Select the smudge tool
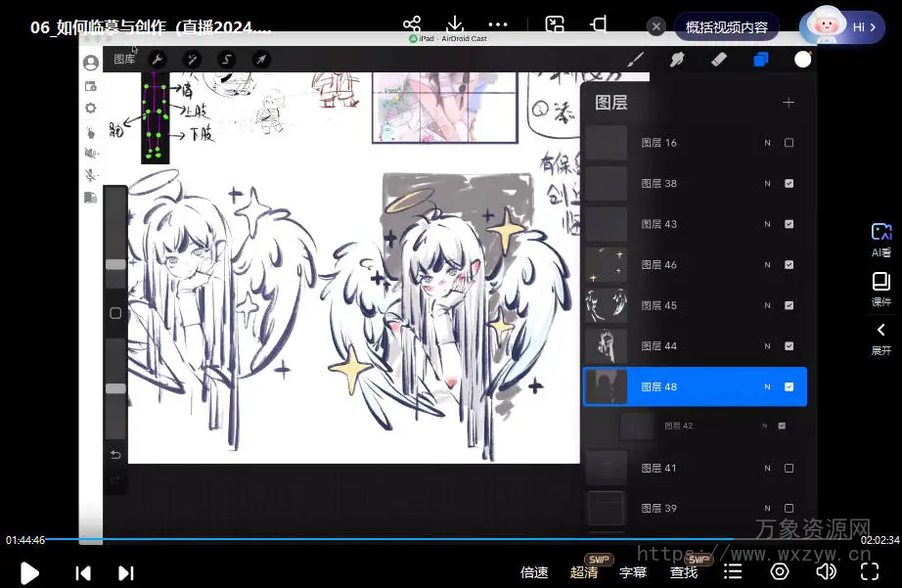 tap(676, 60)
